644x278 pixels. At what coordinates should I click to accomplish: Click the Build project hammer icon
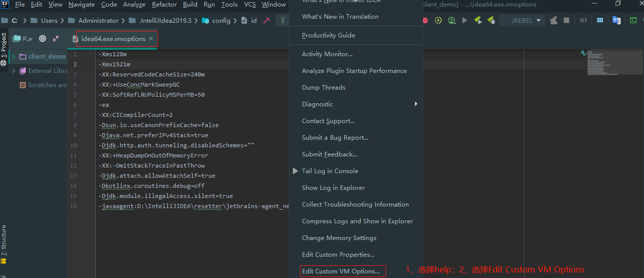click(267, 21)
